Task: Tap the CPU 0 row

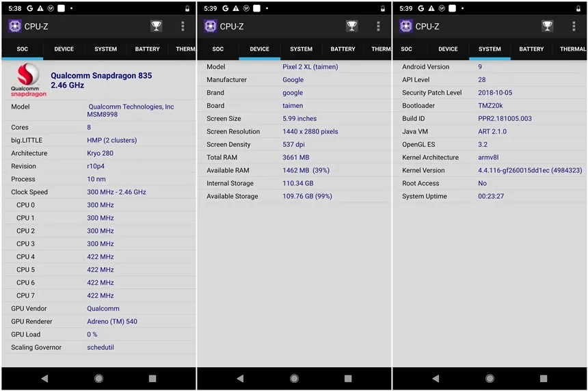Action: 98,205
